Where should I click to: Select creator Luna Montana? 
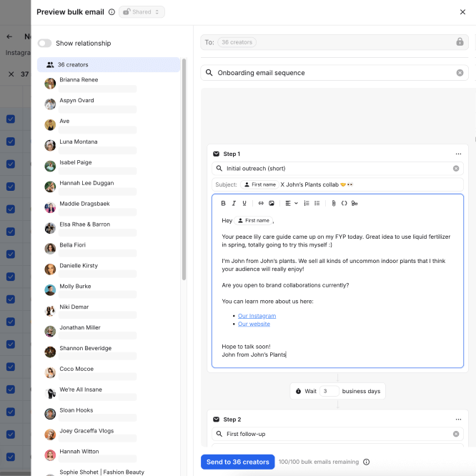coord(109,145)
